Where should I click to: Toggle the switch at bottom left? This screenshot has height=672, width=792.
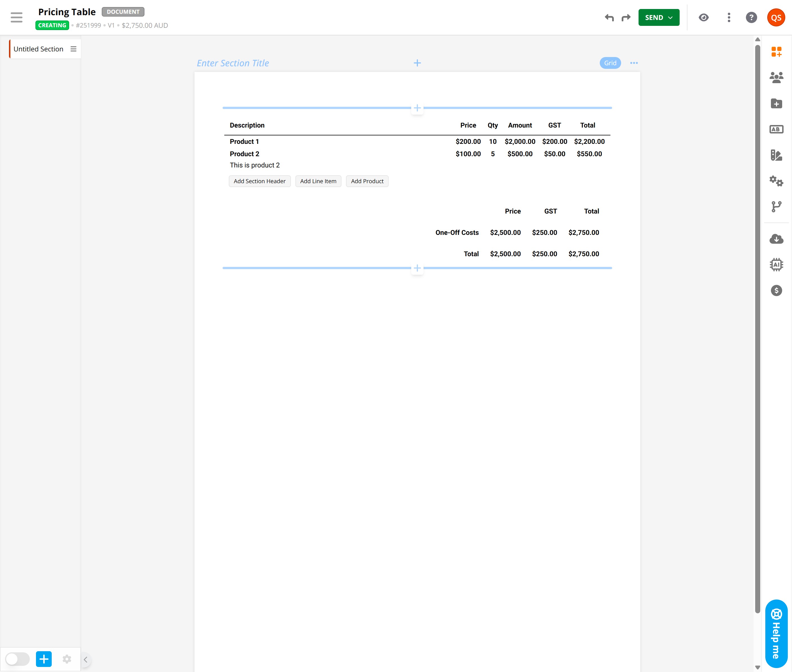click(x=17, y=659)
